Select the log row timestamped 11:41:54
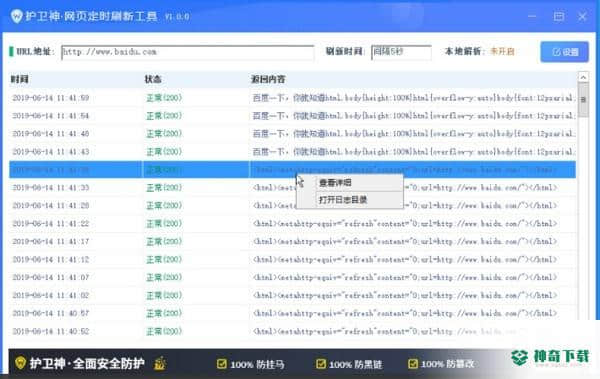 click(x=292, y=116)
